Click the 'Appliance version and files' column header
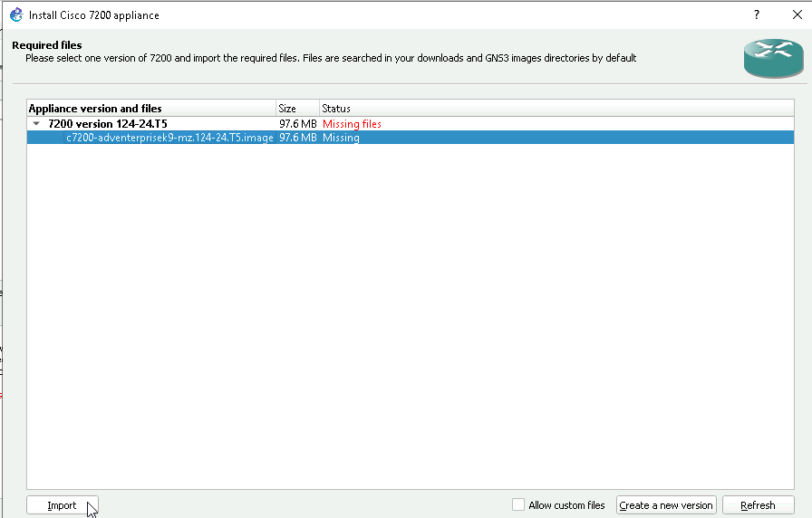This screenshot has height=518, width=812. coord(151,108)
